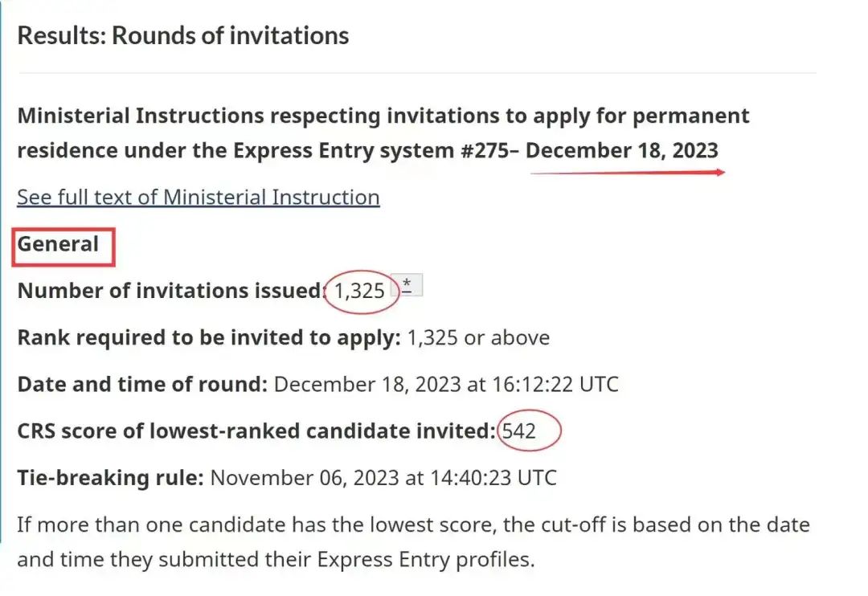868x596 pixels.
Task: Click the circled 1,325 invitations number
Action: pyautogui.click(x=359, y=291)
